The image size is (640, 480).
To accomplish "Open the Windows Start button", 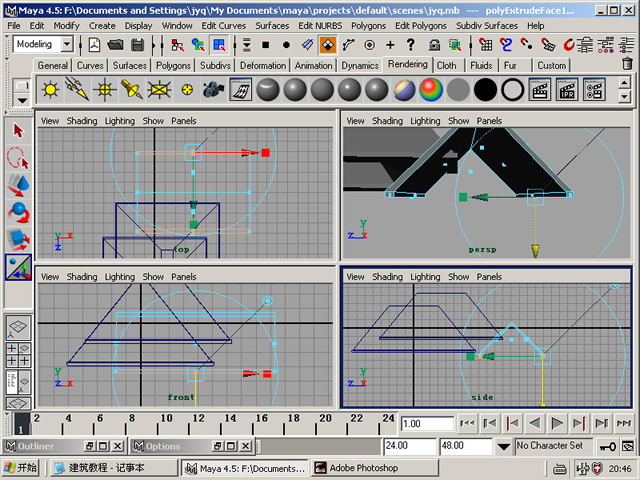I will (x=20, y=468).
